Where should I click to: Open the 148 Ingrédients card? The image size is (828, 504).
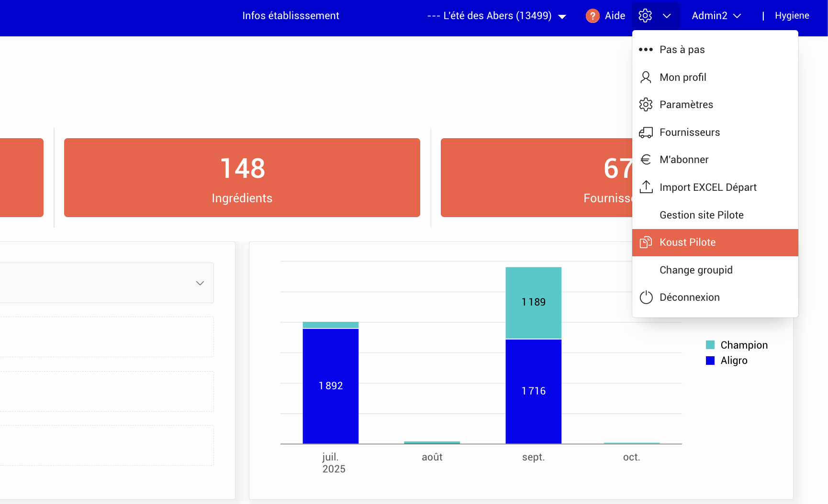point(242,177)
